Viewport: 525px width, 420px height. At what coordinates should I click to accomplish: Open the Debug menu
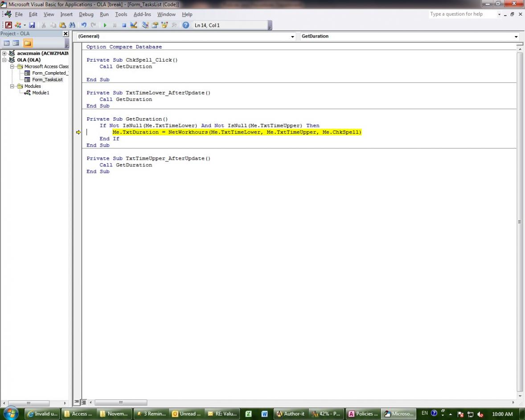tap(86, 14)
